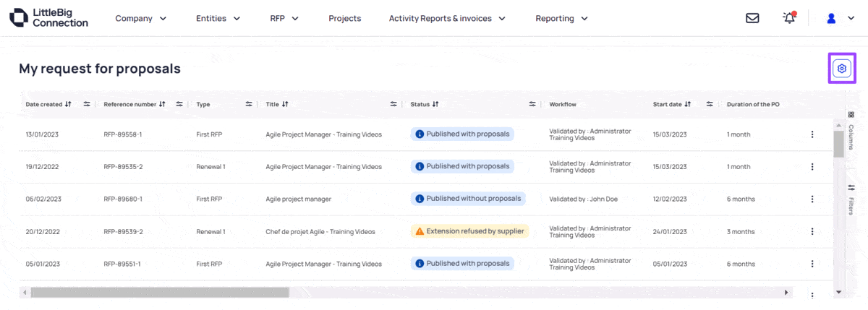Select the date created 06/02/2023
This screenshot has width=868, height=310.
[43, 199]
